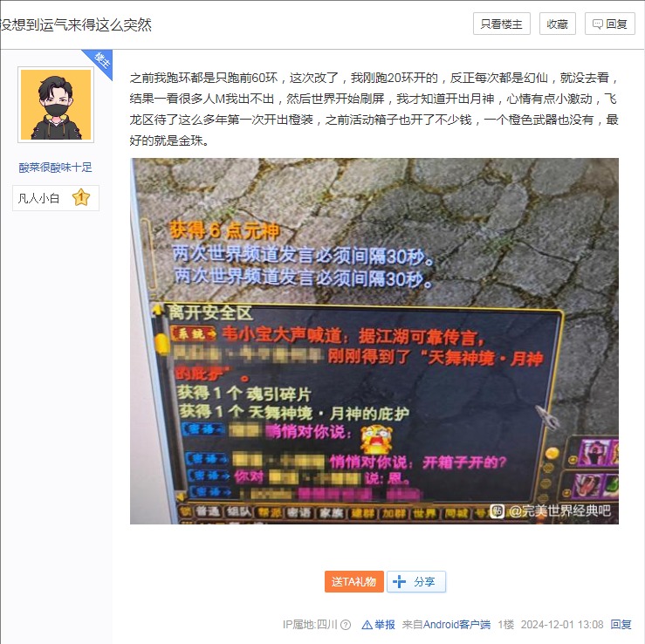
Task: Open the 酸菜很酸味十足 user profile link
Action: (x=55, y=168)
